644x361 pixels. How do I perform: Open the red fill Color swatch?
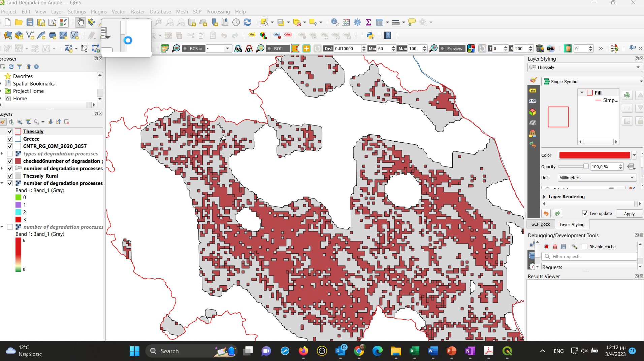pos(593,155)
